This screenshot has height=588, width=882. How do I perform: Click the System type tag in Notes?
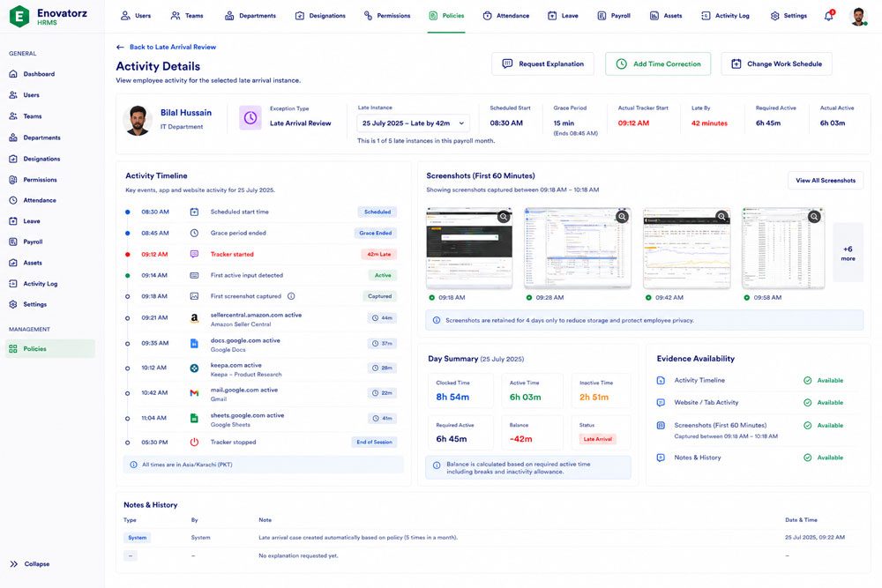[x=137, y=538]
